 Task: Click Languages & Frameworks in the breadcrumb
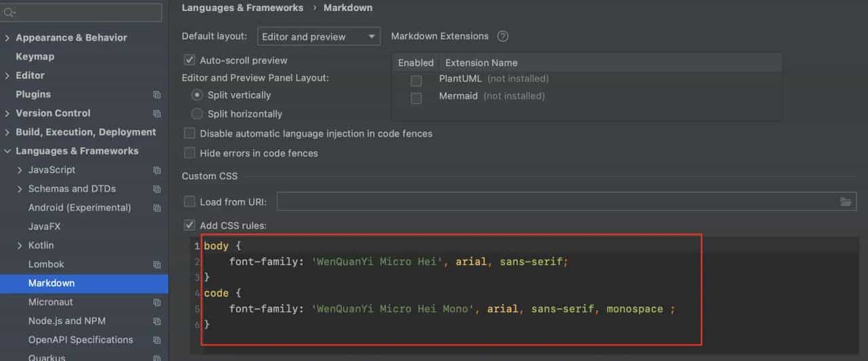pyautogui.click(x=243, y=7)
